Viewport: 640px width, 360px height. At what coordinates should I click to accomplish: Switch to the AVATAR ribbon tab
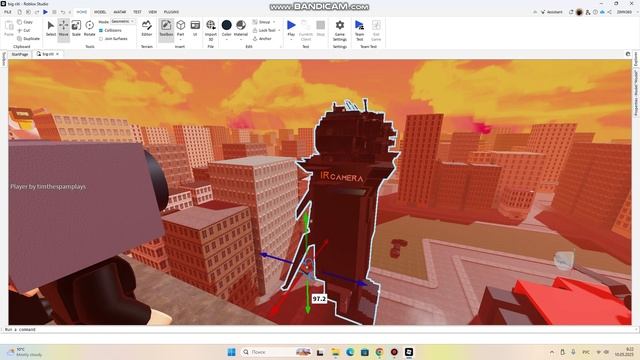(x=120, y=12)
